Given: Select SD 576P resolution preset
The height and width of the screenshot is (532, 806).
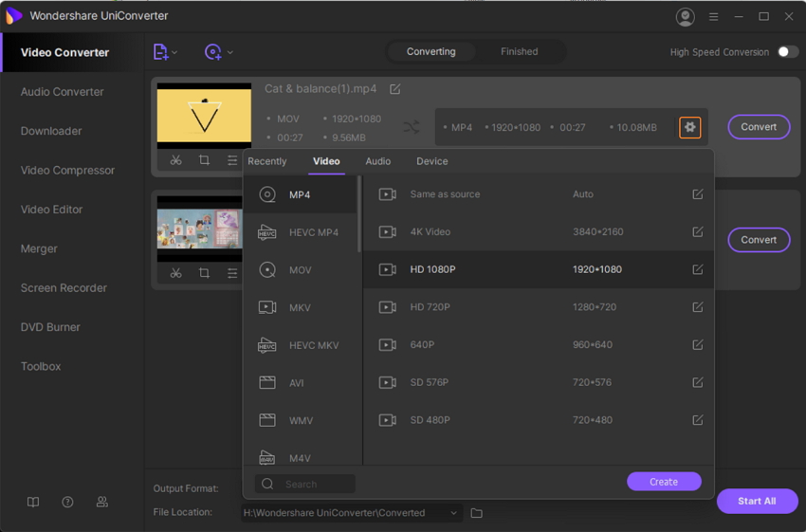Looking at the screenshot, I should click(539, 382).
